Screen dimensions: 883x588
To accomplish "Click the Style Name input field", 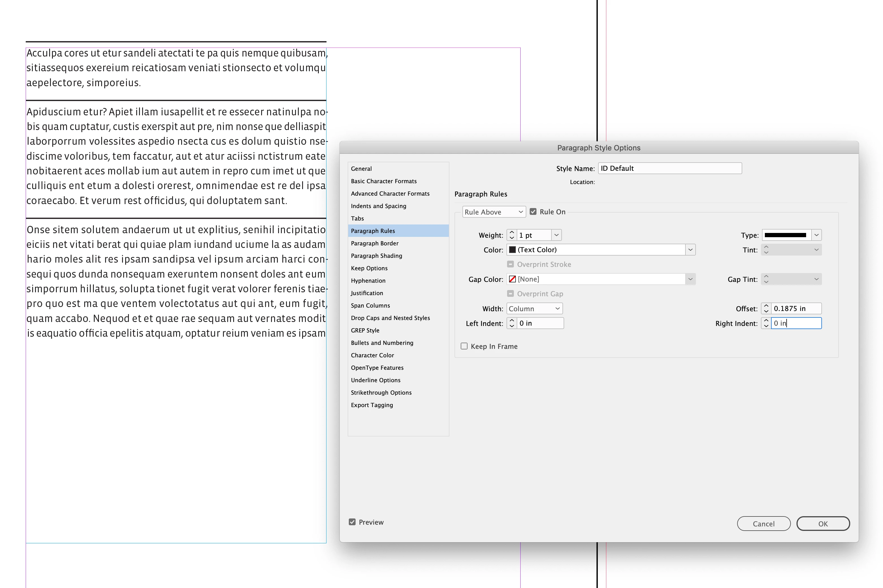I will click(x=669, y=168).
